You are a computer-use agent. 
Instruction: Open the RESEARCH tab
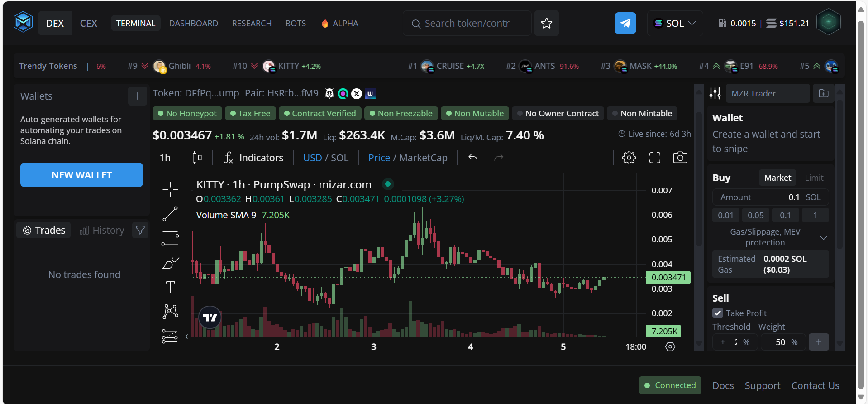click(x=252, y=23)
